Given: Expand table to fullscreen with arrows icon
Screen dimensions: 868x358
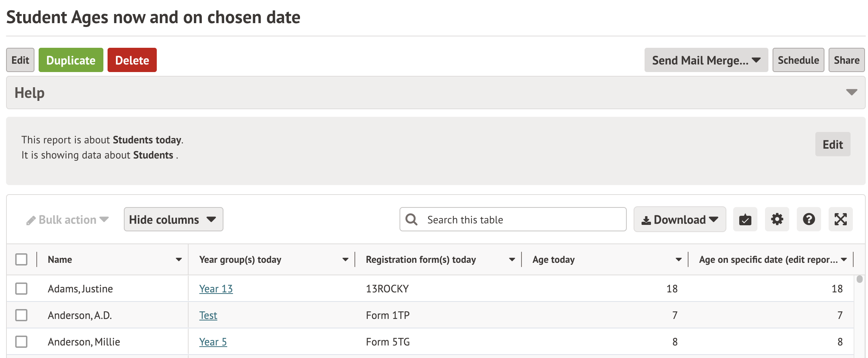Looking at the screenshot, I should (840, 220).
